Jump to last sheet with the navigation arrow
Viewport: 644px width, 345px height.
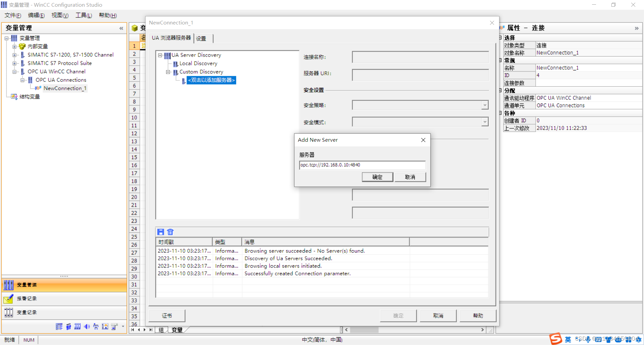pyautogui.click(x=151, y=330)
